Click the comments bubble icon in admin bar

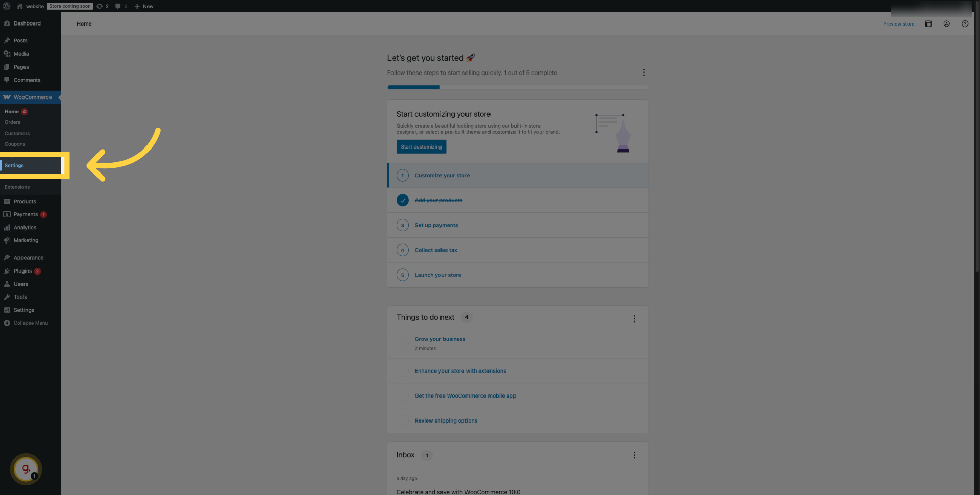118,6
